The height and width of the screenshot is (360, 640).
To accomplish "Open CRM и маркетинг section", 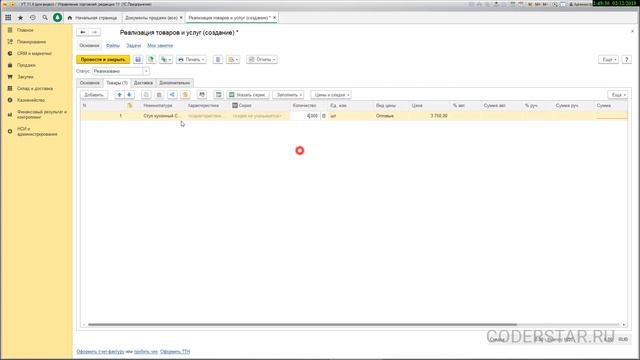I will pos(34,53).
